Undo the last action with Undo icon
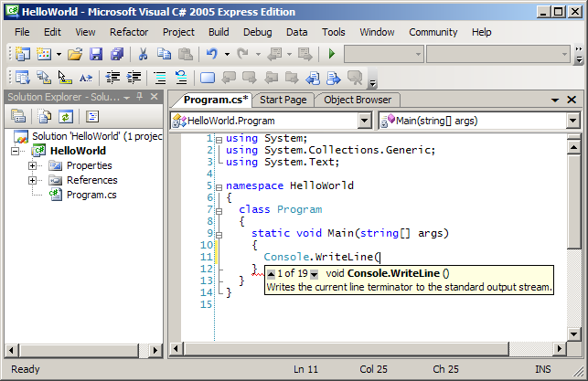The height and width of the screenshot is (381, 588). tap(212, 54)
